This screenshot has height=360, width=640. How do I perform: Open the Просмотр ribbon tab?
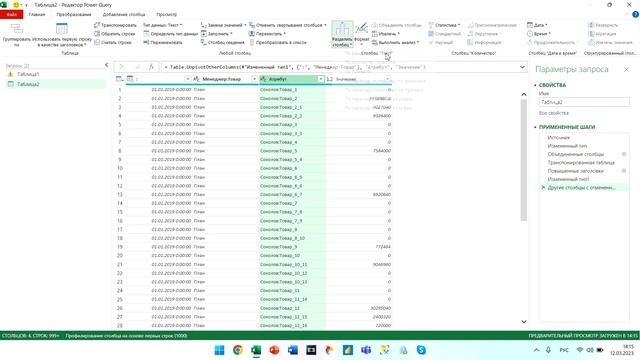click(167, 15)
